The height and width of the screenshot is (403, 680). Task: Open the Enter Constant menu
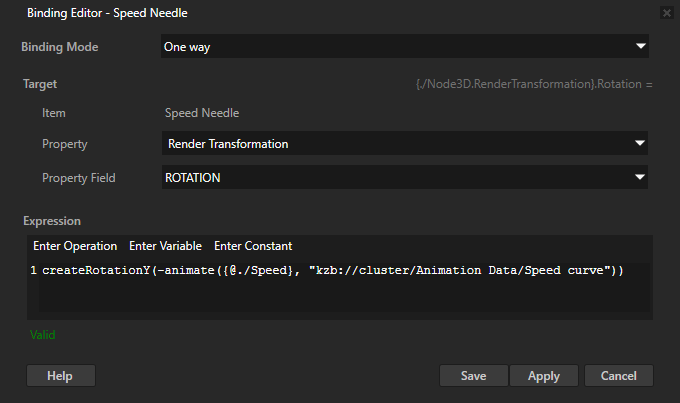pos(253,246)
